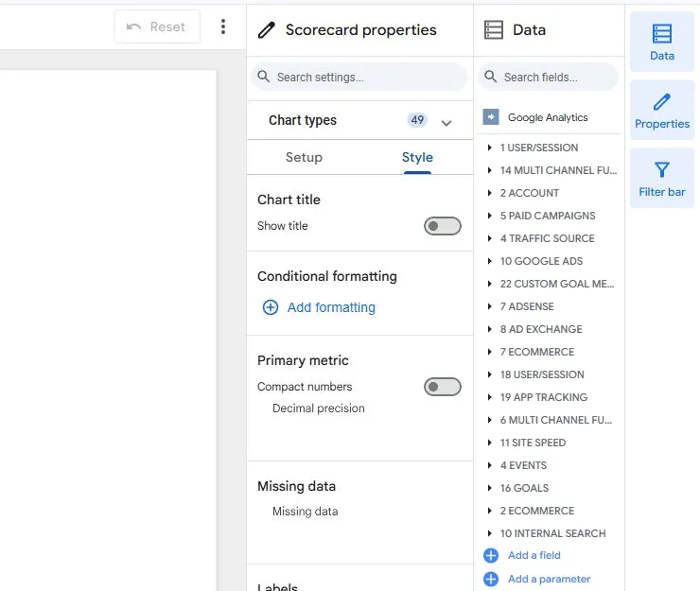Click the Reset undo arrow button
The image size is (700, 591).
[157, 26]
